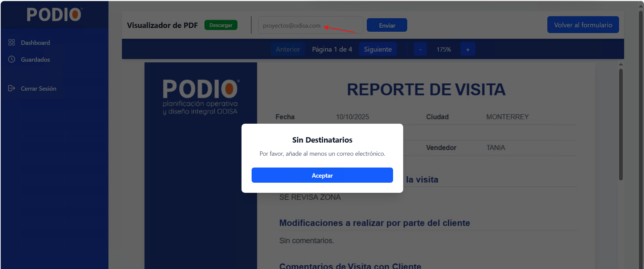The width and height of the screenshot is (644, 269).
Task: Click the 'Ciudad' label in the report
Action: click(437, 117)
